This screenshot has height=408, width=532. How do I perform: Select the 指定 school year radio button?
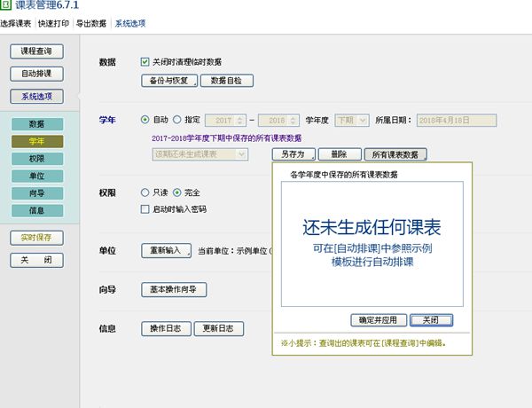(x=177, y=119)
